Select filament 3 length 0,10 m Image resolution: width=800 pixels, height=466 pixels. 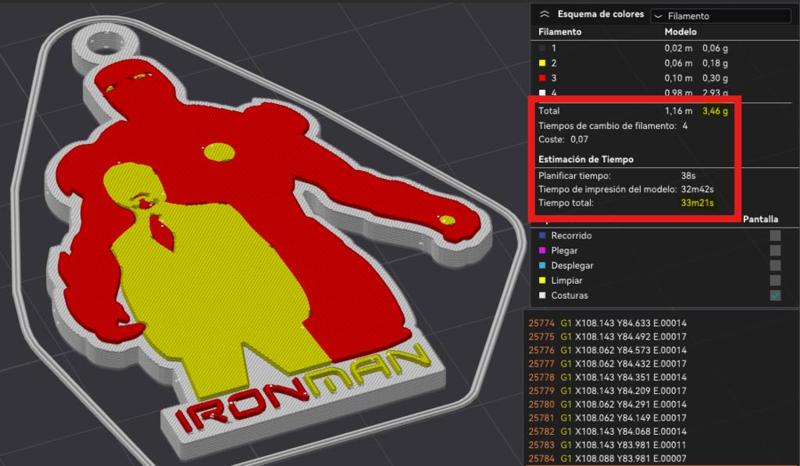pyautogui.click(x=678, y=78)
